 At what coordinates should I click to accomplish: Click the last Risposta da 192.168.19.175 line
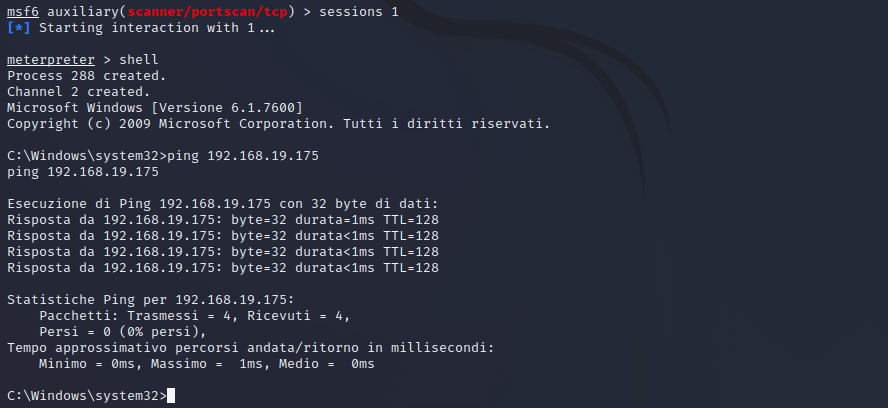click(223, 267)
